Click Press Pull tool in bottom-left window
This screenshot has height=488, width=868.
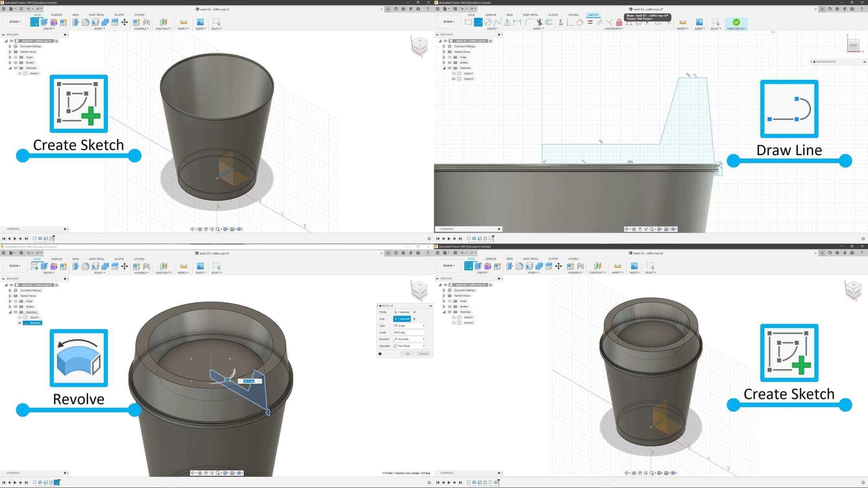coord(76,266)
